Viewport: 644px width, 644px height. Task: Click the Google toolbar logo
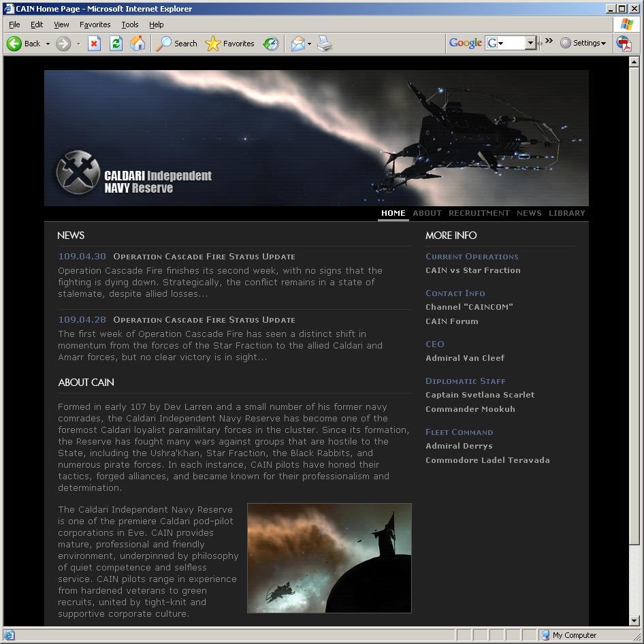click(x=466, y=43)
